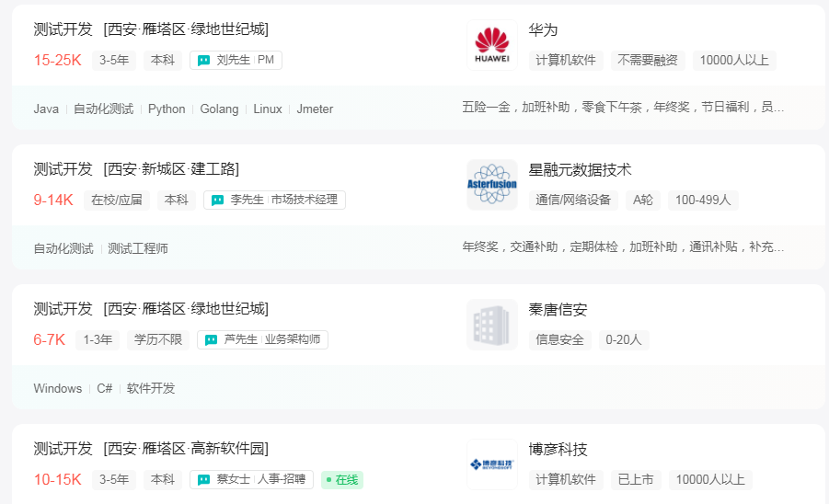Click chat icon next to 芦先生 业务架构师
The image size is (829, 504).
point(211,339)
